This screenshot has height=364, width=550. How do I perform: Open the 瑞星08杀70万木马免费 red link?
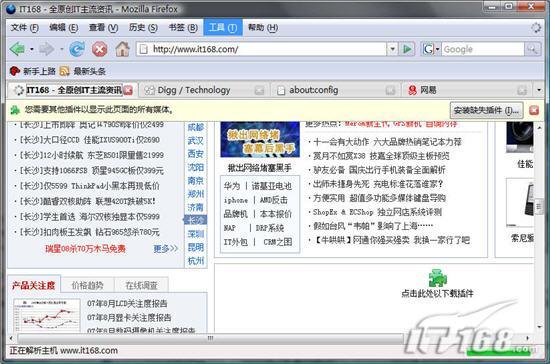point(85,249)
